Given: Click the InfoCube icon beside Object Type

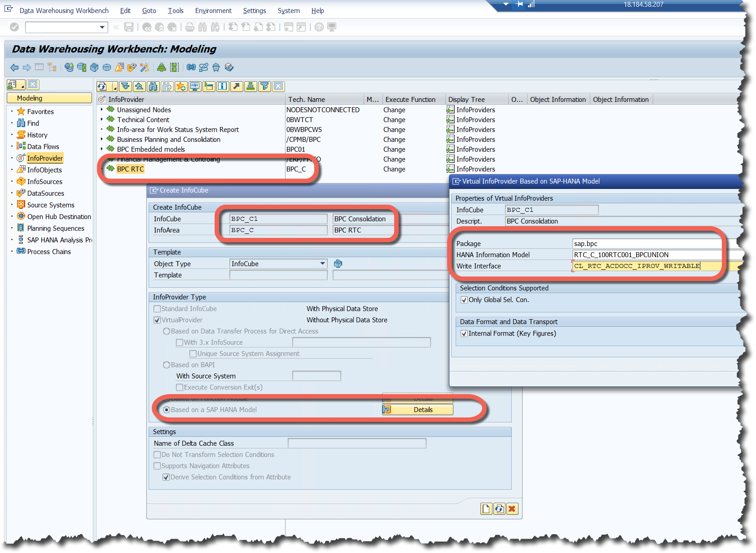Looking at the screenshot, I should 338,264.
